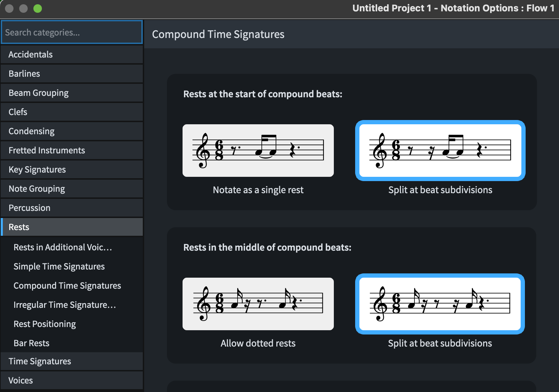Open the Condensing options
Screen dimensions: 559x392
(x=72, y=131)
